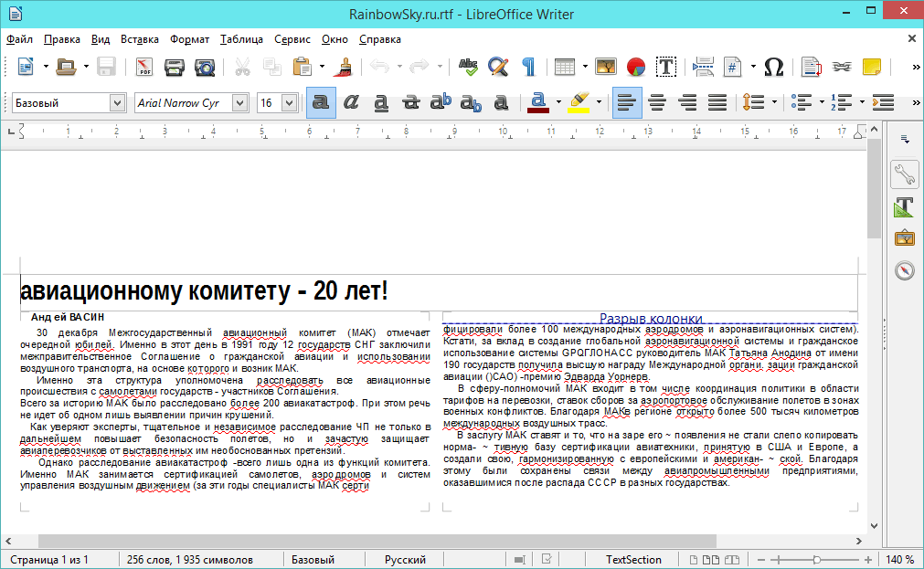The height and width of the screenshot is (569, 924).
Task: Expand the paragraph style dropdown 'Базовый'
Action: coord(117,103)
